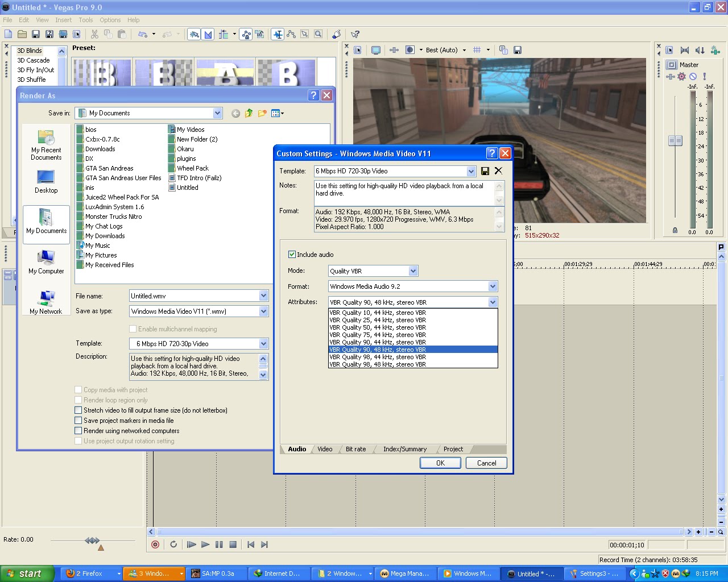Click the Up One Level icon in Render As
This screenshot has width=728, height=582.
click(249, 113)
